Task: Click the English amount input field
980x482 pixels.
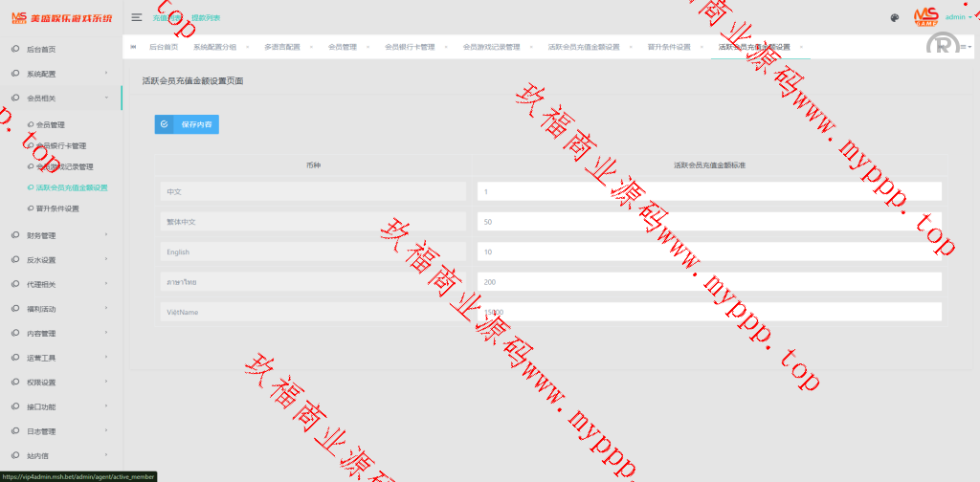Action: 708,252
